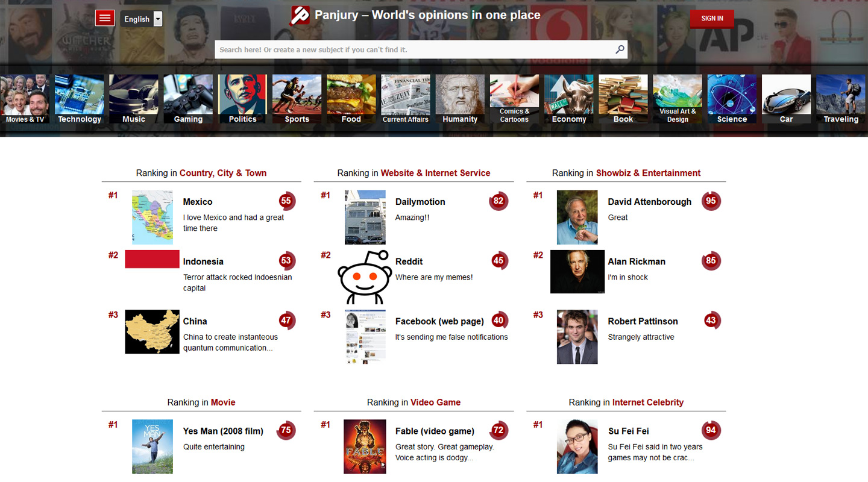Image resolution: width=868 pixels, height=482 pixels.
Task: Click the Alan Rickman photo
Action: (577, 272)
